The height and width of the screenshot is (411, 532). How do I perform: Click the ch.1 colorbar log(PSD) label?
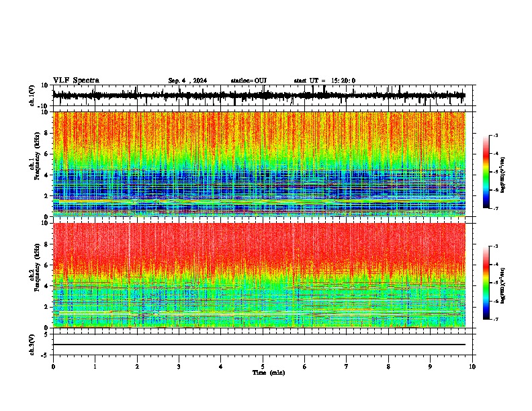[502, 175]
